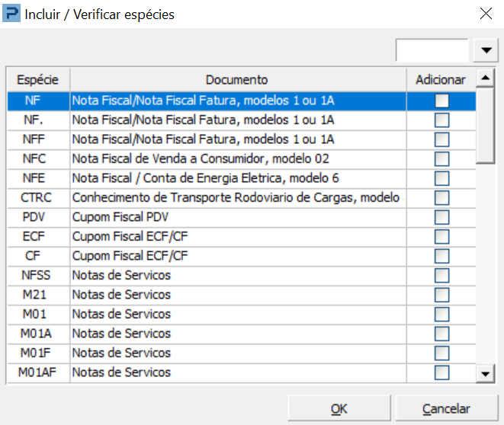Screen dimensions: 504x425
Task: Check Adicionar for the PDV species
Action: point(441,217)
